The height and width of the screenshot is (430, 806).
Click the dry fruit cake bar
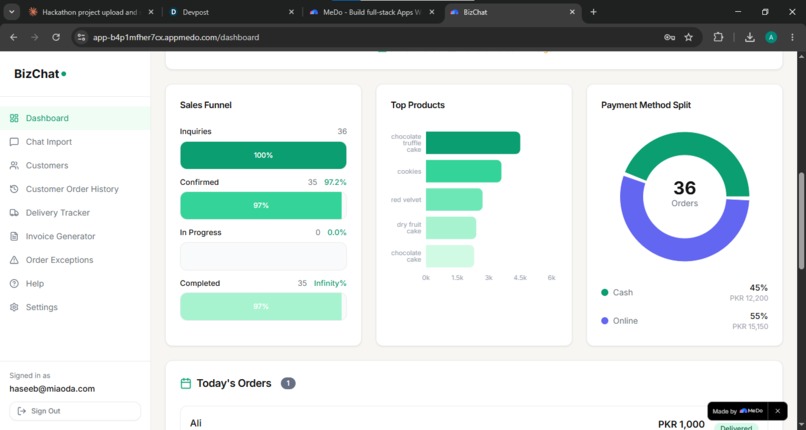(x=451, y=228)
